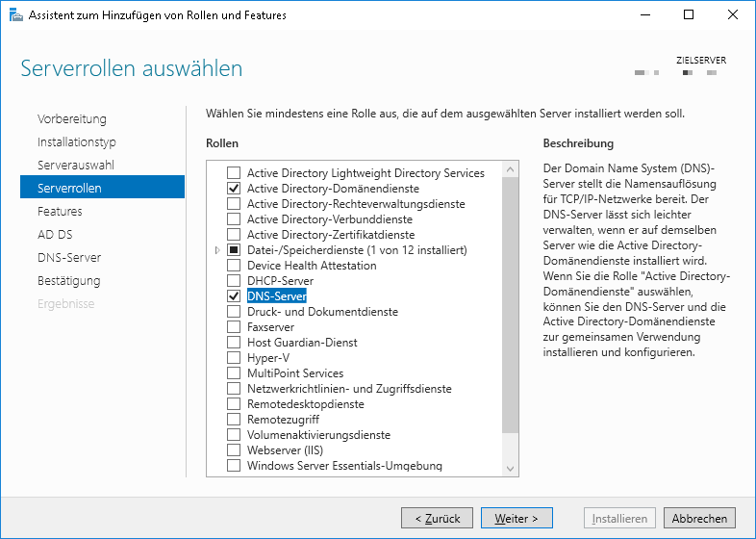The height and width of the screenshot is (539, 756).
Task: Open the Serverauswahl wizard step
Action: (76, 165)
